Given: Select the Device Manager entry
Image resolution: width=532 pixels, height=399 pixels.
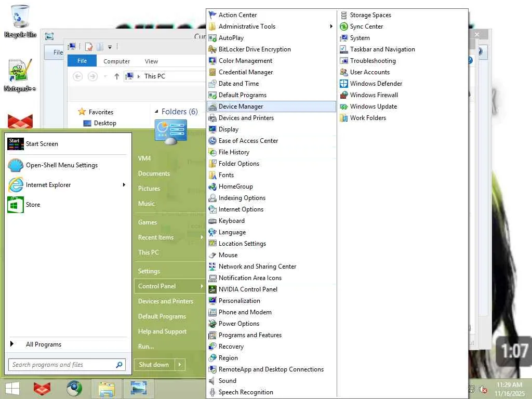Looking at the screenshot, I should (x=271, y=107).
